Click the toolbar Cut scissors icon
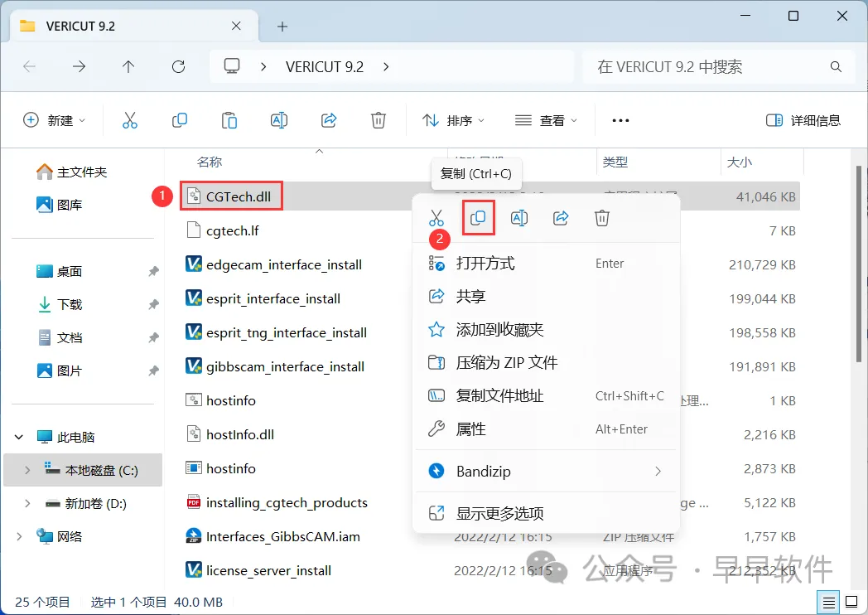The width and height of the screenshot is (868, 615). pyautogui.click(x=129, y=120)
